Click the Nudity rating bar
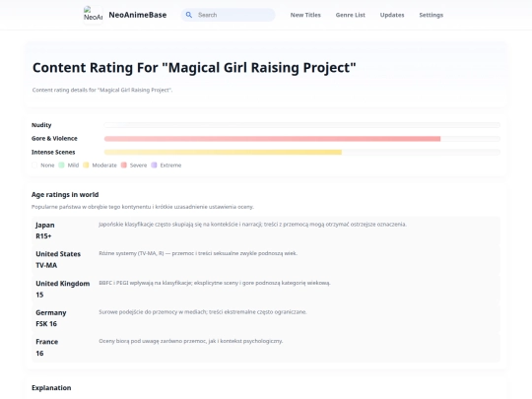Image resolution: width=532 pixels, height=399 pixels. (x=302, y=125)
